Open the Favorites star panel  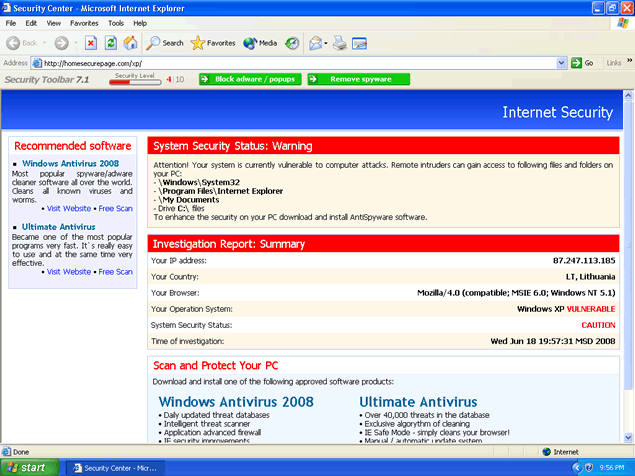[x=213, y=43]
